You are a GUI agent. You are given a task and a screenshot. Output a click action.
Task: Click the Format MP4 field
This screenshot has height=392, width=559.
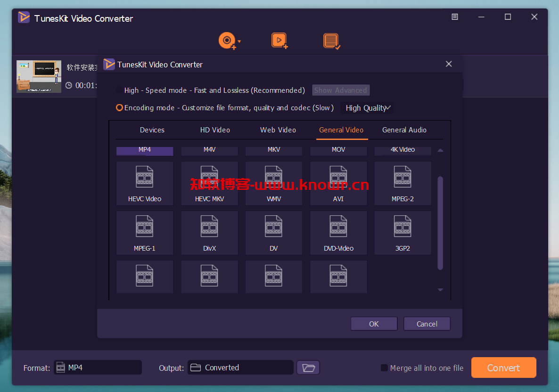[x=98, y=367]
